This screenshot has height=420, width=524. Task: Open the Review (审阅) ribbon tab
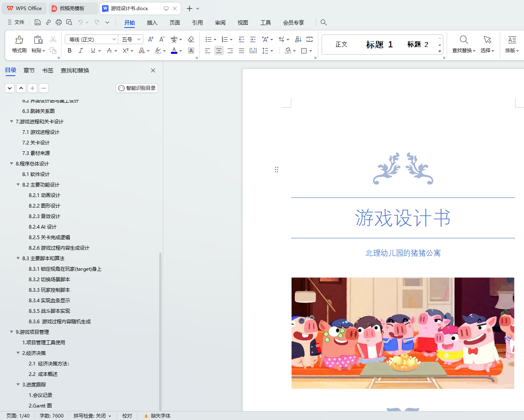point(220,23)
